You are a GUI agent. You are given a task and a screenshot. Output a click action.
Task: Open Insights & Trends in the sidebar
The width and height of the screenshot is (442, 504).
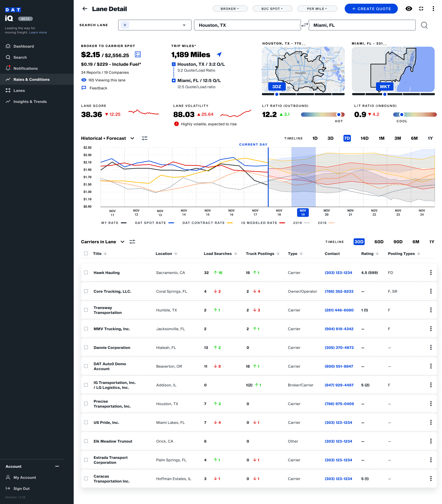pos(30,102)
